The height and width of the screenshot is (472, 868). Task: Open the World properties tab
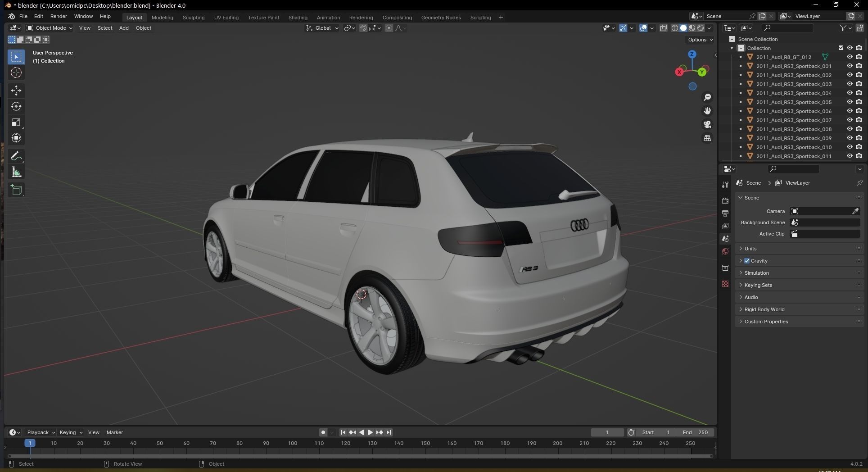click(x=725, y=251)
